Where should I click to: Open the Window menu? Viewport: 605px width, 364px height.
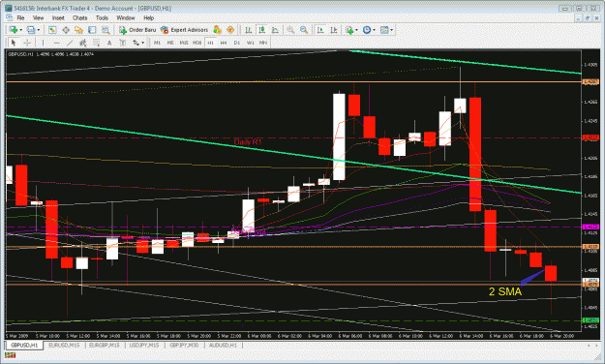pos(126,17)
